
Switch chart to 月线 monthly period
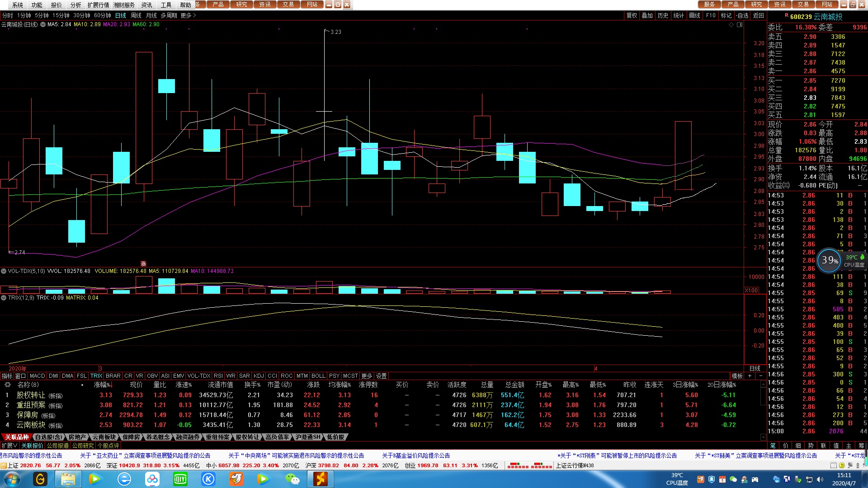pyautogui.click(x=151, y=15)
